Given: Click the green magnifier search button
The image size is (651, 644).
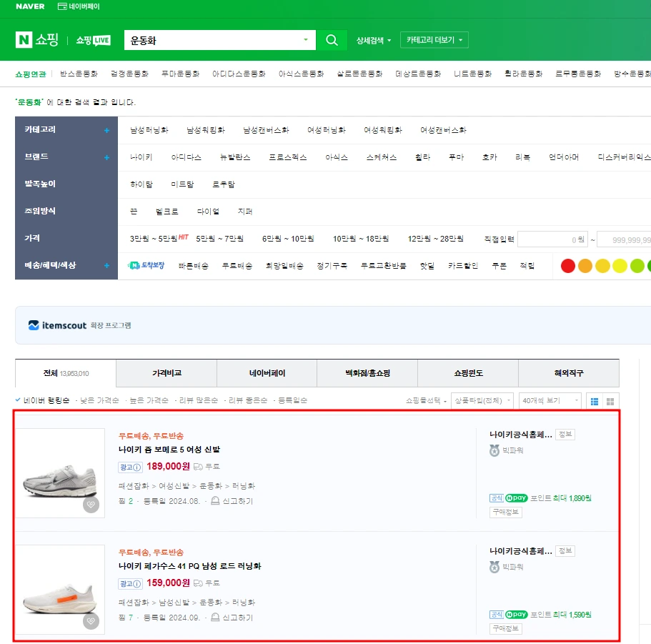Looking at the screenshot, I should [332, 40].
